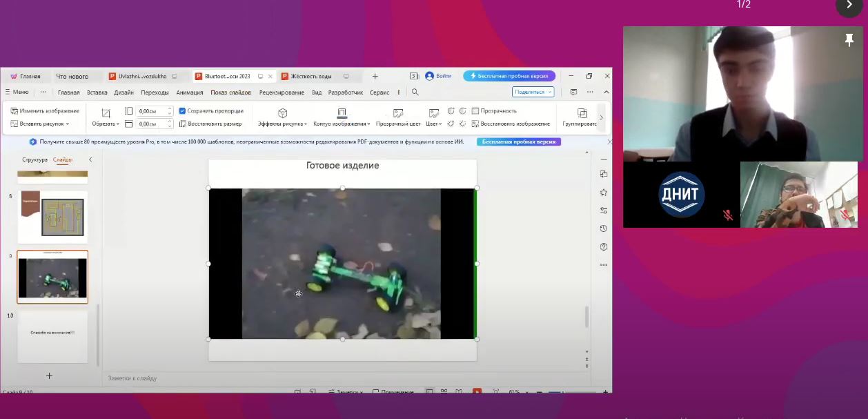Click the editor vertical scrollbar thumb
868x419 pixels.
(587, 317)
